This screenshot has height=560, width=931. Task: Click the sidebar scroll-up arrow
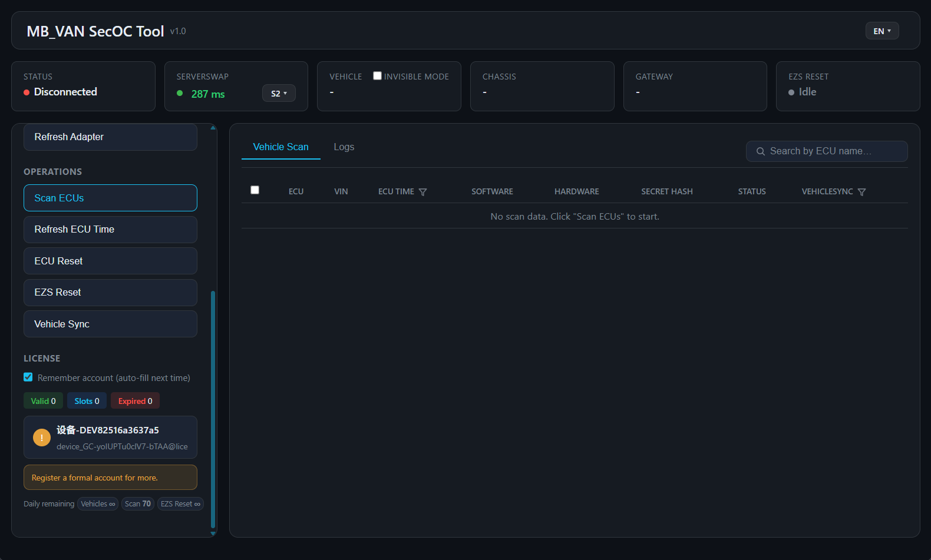tap(213, 127)
